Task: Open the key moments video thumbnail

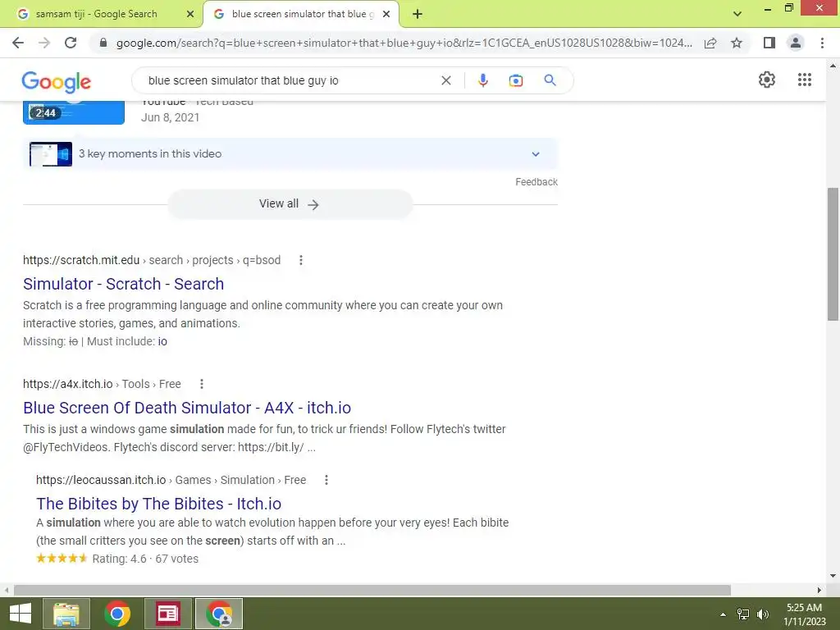Action: (x=50, y=154)
